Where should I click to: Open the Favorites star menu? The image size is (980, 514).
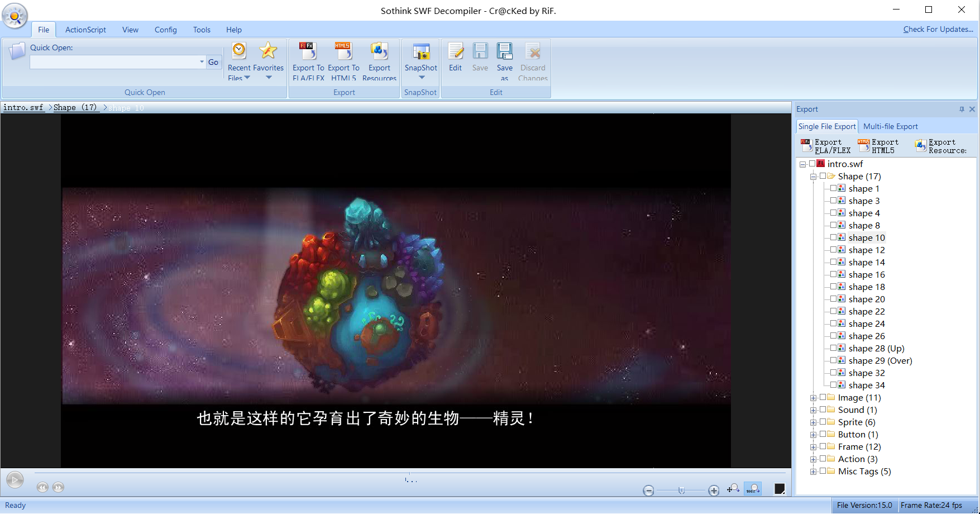click(269, 61)
